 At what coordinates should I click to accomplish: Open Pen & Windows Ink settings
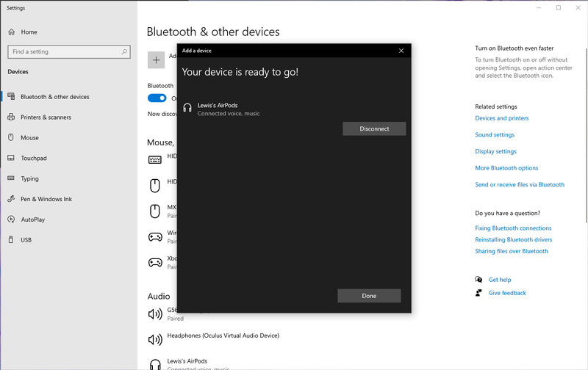46,199
